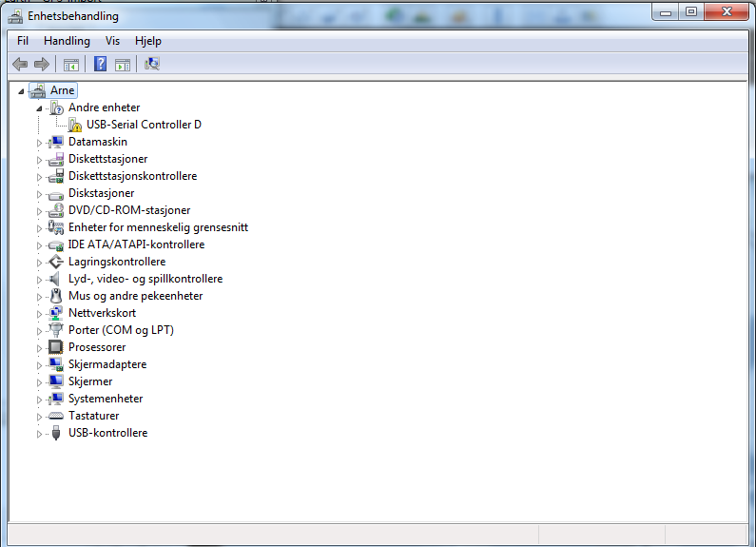Select the 'USB-Serial Controller D' device text
Screen dimensions: 756x547
[144, 125]
